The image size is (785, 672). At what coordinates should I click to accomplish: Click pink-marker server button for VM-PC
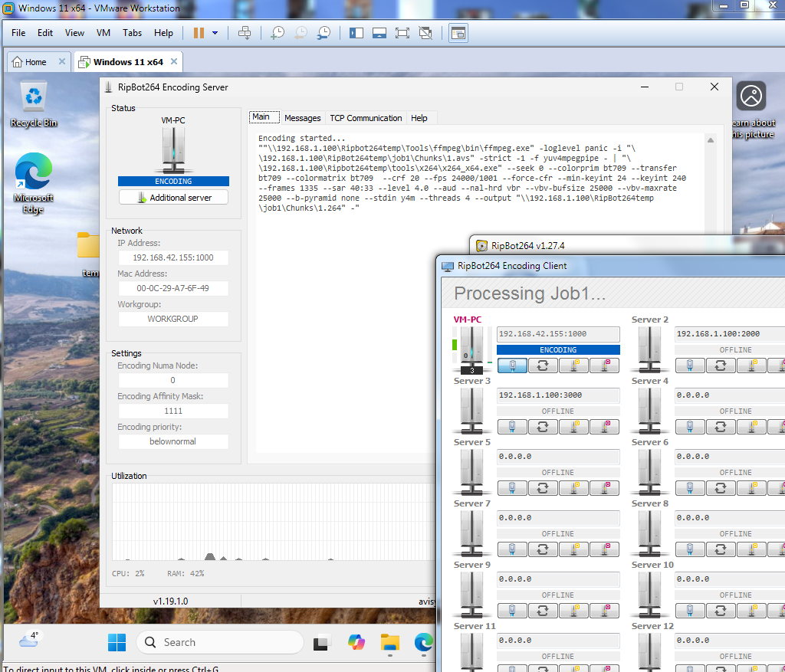pyautogui.click(x=604, y=366)
